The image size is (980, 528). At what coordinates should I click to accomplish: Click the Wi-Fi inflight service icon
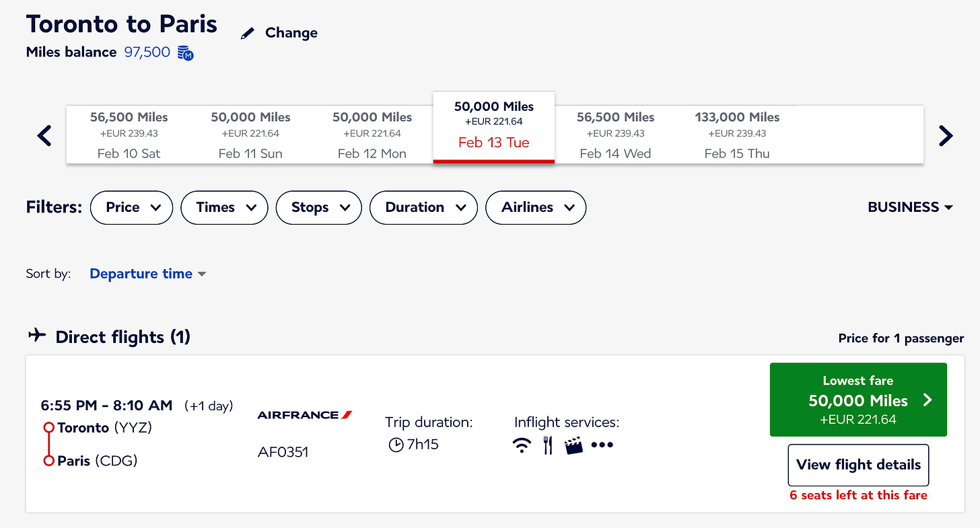coord(522,445)
